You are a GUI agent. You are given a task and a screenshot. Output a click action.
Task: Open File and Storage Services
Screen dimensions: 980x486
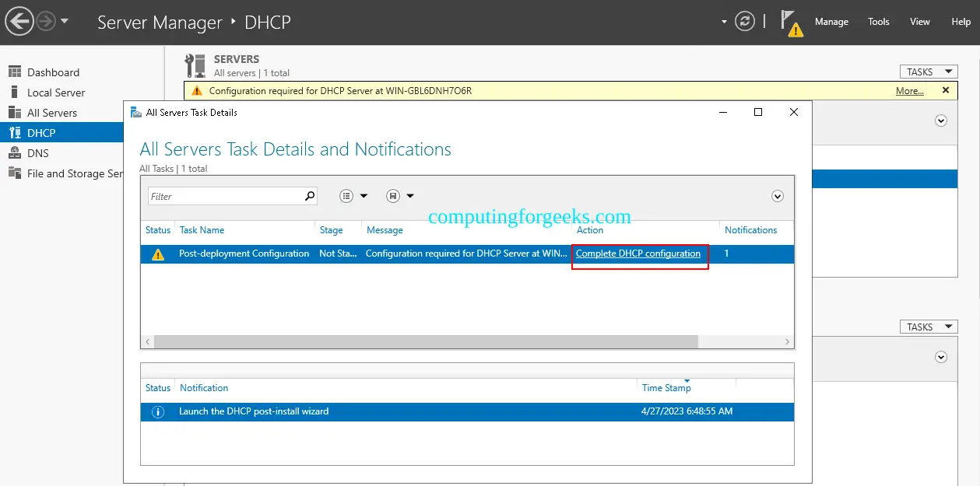point(74,173)
